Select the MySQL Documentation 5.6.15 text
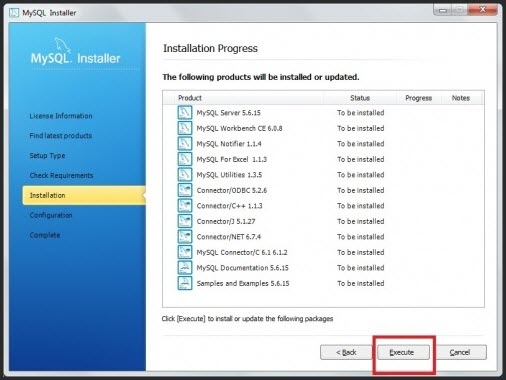This screenshot has width=506, height=380. click(x=242, y=268)
